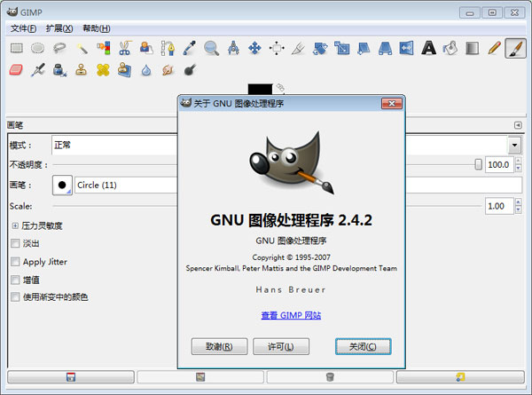Screen dimensions: 532x395
Task: Click the 许可(L) license button
Action: [x=281, y=346]
